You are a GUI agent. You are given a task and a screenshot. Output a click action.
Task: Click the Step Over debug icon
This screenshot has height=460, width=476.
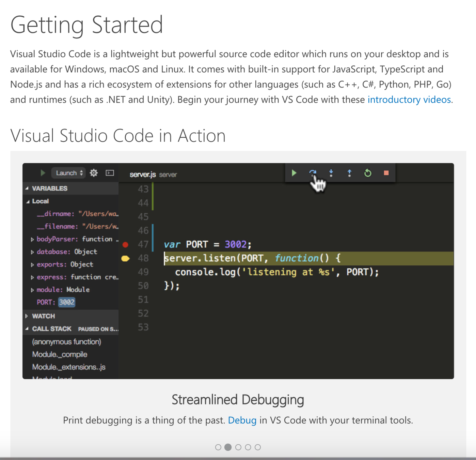pos(313,173)
